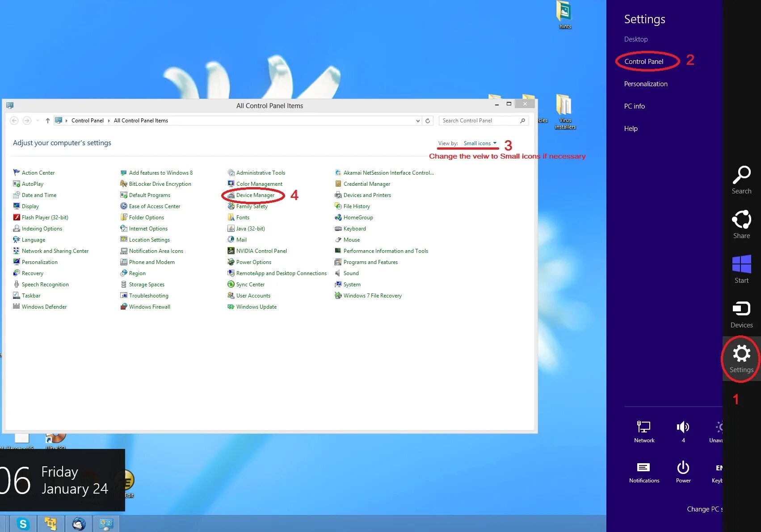Open the Virus installers desktop folder

click(x=565, y=112)
